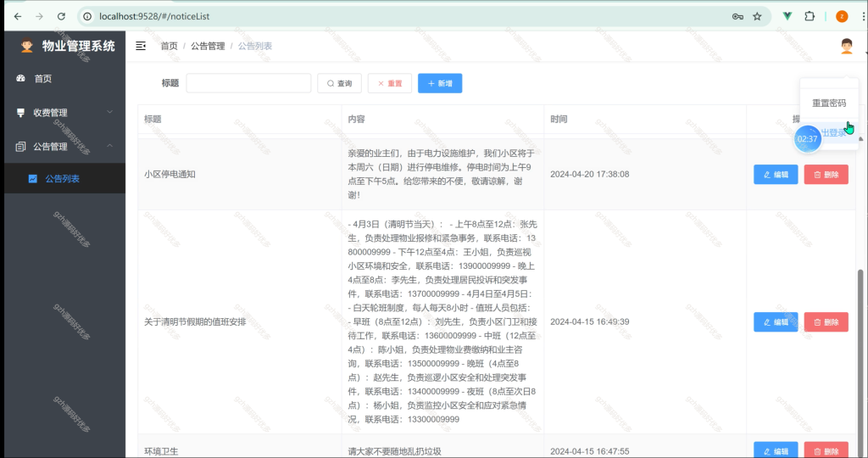Click 公告列表 in the breadcrumb

tap(254, 46)
